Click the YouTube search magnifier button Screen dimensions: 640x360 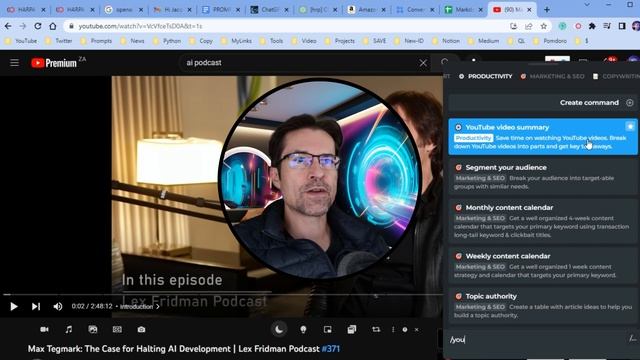pyautogui.click(x=445, y=62)
